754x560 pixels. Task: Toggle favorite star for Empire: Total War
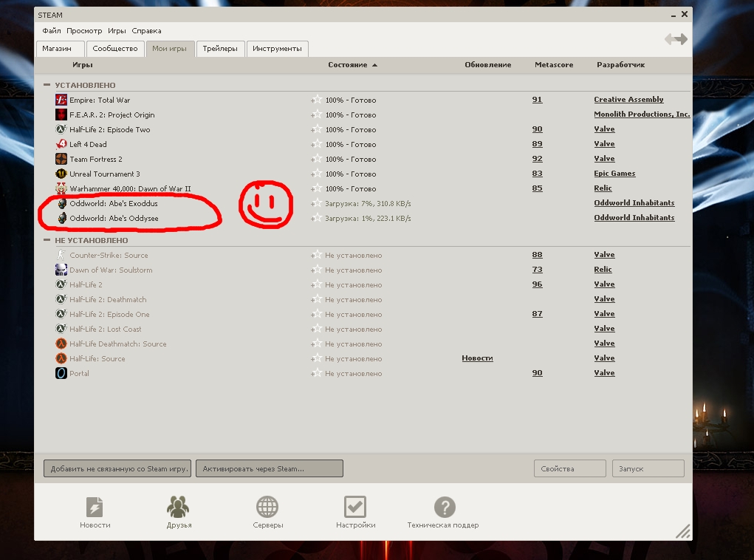click(x=316, y=100)
